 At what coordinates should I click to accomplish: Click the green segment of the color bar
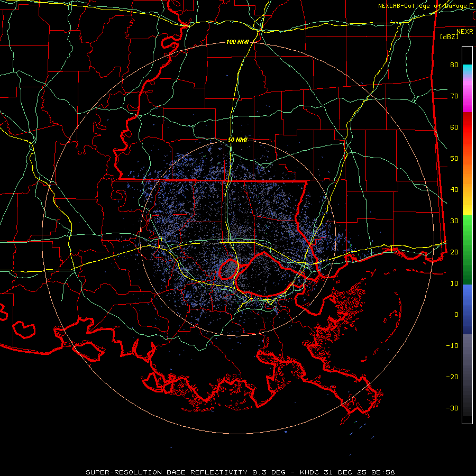(467, 250)
